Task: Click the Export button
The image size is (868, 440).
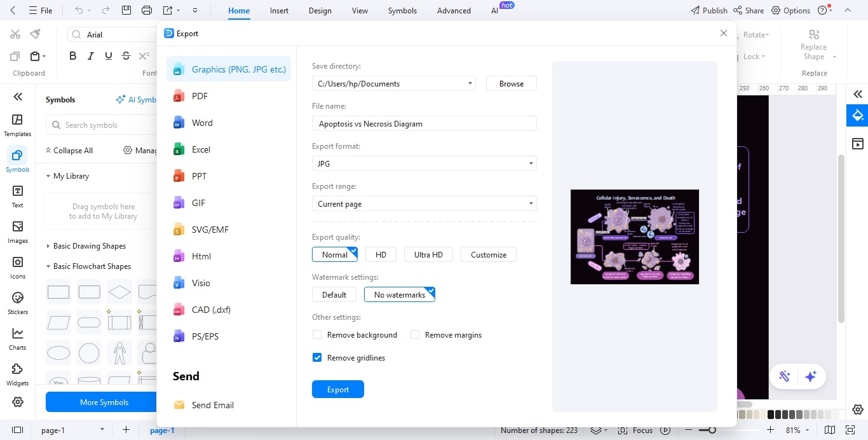Action: [337, 389]
